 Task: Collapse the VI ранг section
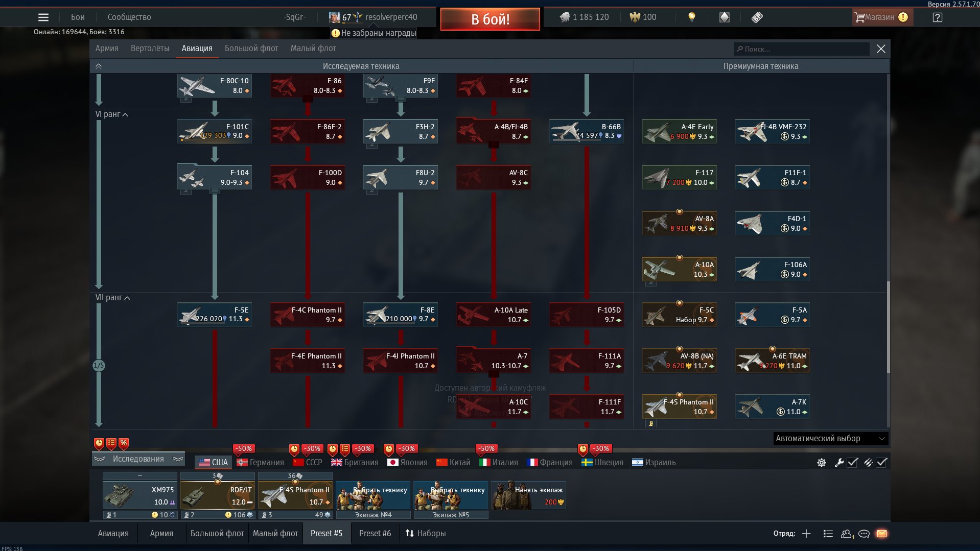tap(111, 114)
